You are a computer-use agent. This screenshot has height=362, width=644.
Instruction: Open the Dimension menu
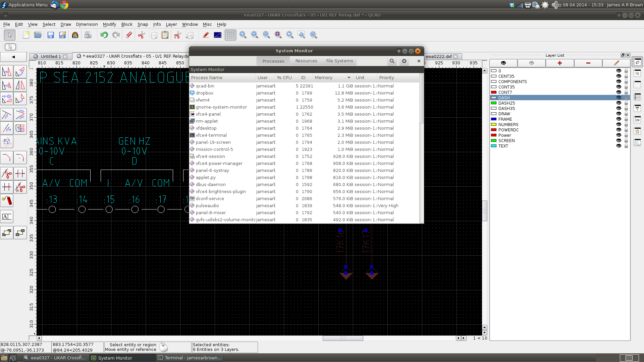click(87, 24)
